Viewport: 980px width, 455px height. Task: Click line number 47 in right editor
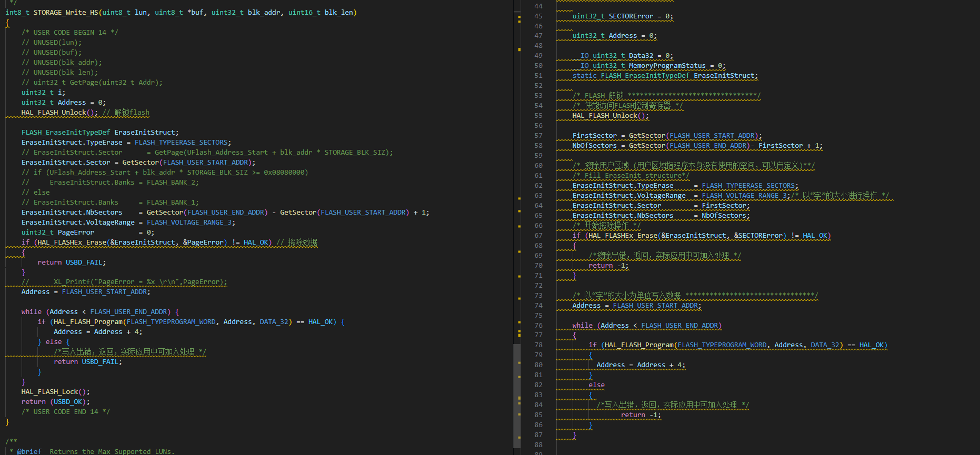point(538,36)
